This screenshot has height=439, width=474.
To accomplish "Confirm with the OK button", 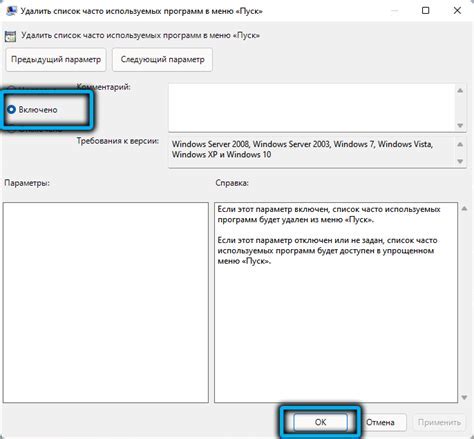I will click(320, 422).
